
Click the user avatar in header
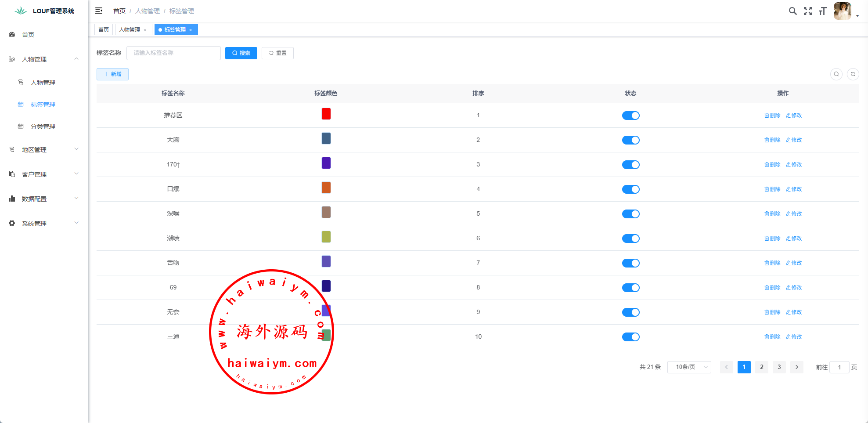[842, 11]
